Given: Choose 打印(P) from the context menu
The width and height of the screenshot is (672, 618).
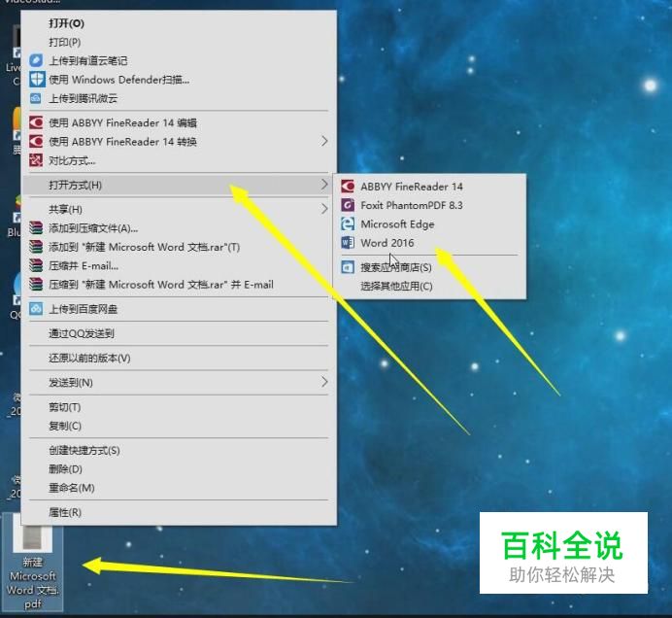Looking at the screenshot, I should click(x=179, y=42).
